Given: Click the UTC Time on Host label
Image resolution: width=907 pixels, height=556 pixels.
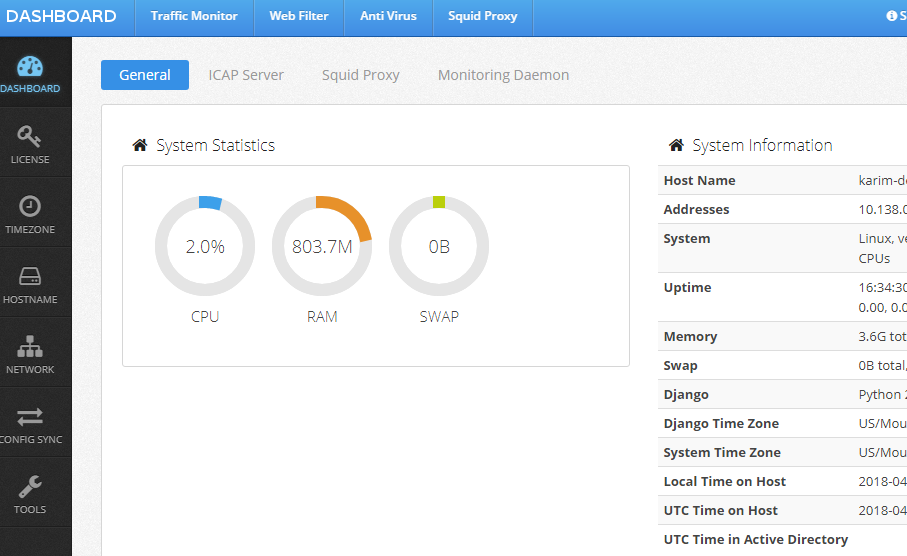Looking at the screenshot, I should [720, 510].
